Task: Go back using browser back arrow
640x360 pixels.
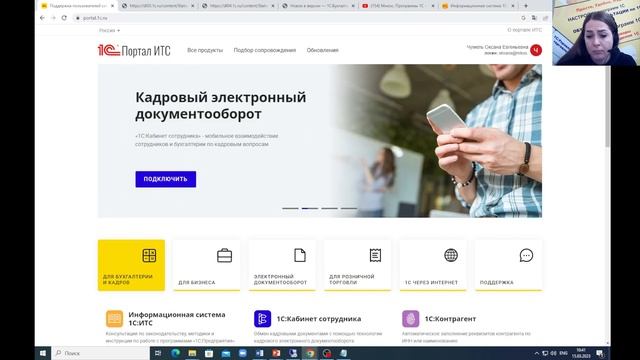Action: point(42,18)
